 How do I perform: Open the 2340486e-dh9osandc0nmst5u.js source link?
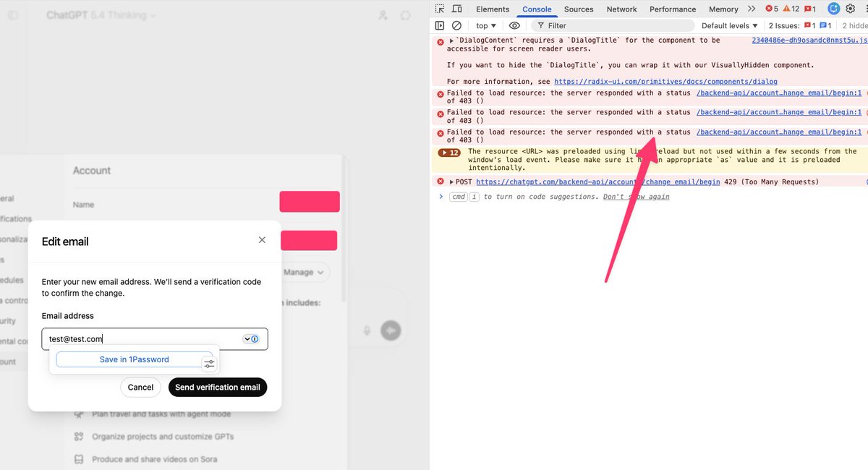click(x=809, y=40)
